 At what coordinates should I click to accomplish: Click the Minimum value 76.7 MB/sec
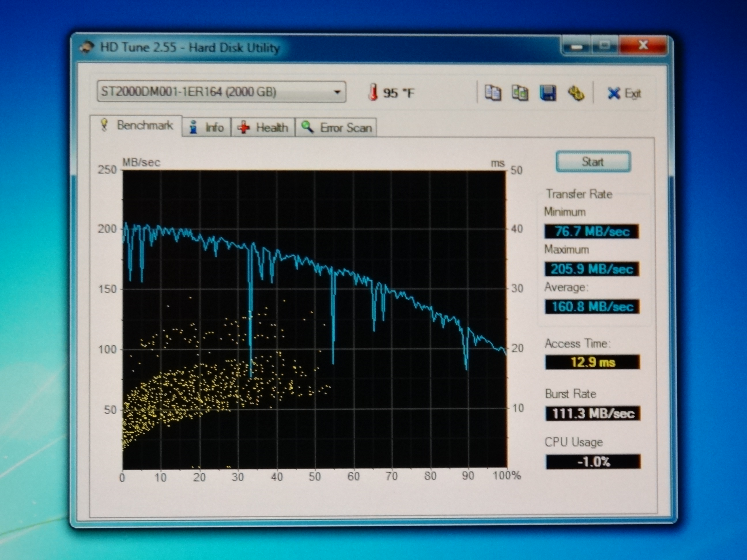(x=592, y=231)
